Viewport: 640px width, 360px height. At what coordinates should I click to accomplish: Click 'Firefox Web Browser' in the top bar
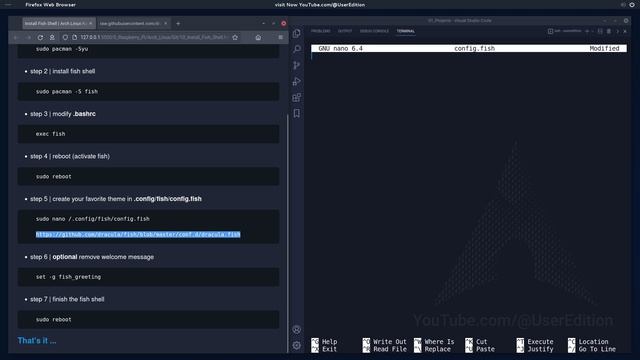point(51,5)
